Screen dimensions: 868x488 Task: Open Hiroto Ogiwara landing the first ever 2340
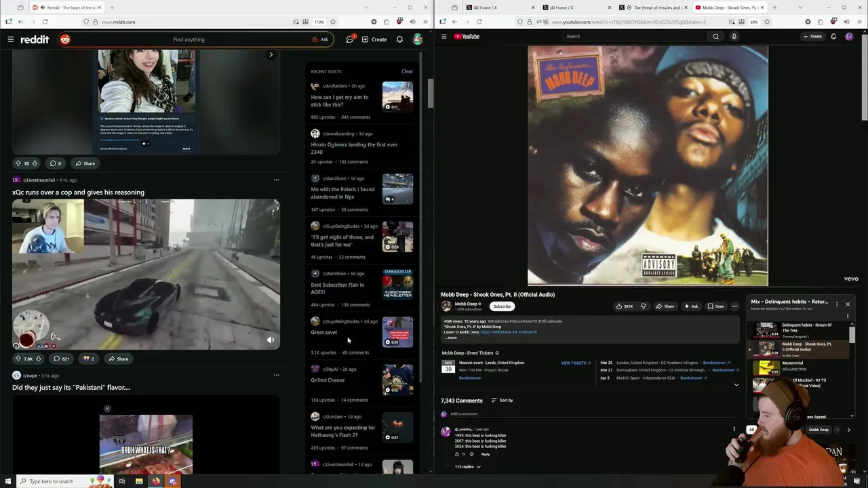pos(354,148)
